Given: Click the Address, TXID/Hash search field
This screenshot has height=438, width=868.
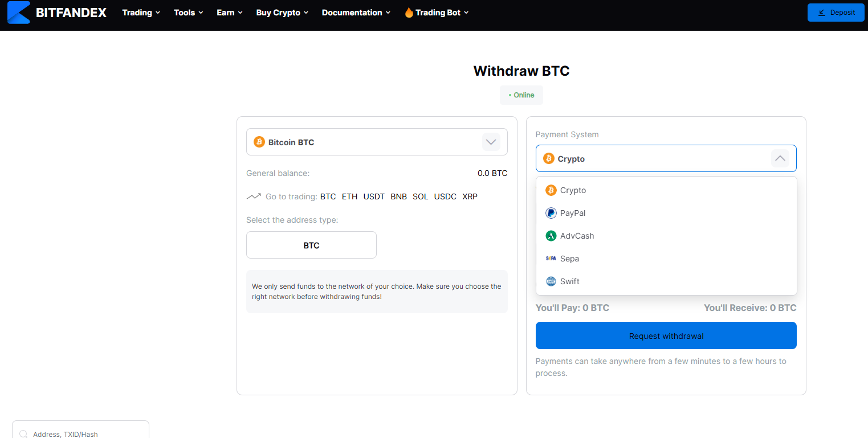Looking at the screenshot, I should pos(80,429).
